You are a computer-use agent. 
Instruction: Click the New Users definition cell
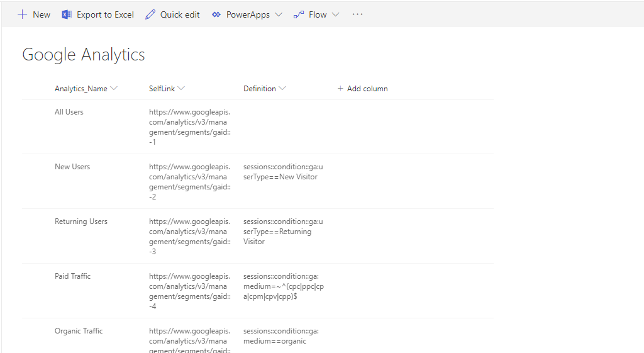[x=283, y=172]
